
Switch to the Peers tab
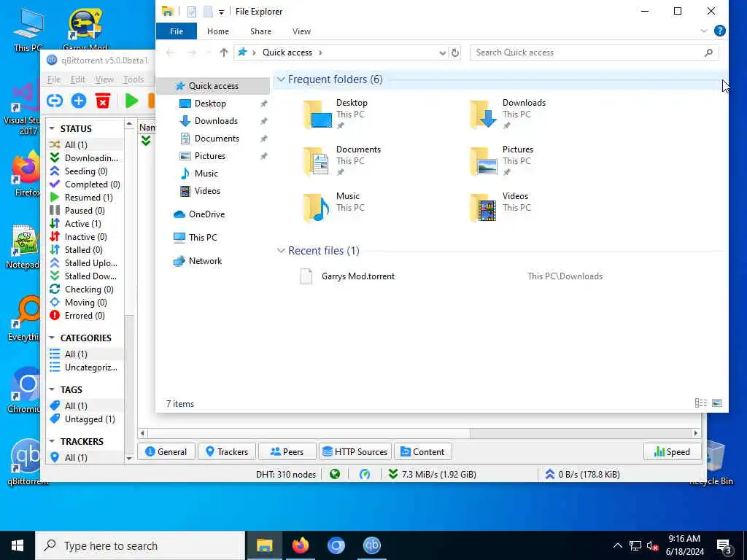tap(287, 451)
